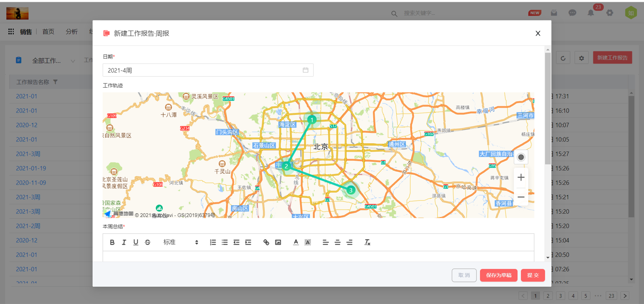Insert an image into the editor
Screen dimensions: 644x304
tap(278, 242)
